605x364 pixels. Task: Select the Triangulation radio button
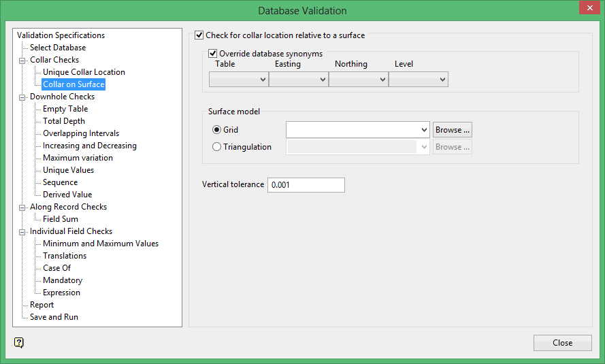tap(217, 147)
